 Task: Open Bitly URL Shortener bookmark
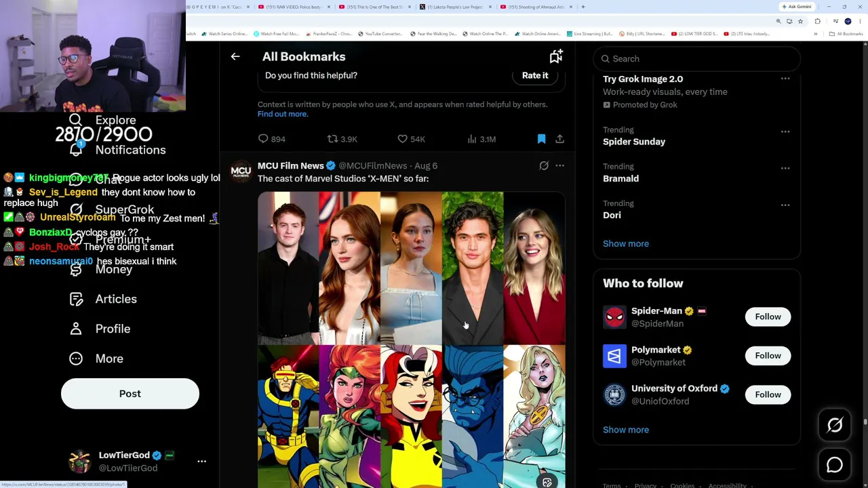[x=642, y=34]
